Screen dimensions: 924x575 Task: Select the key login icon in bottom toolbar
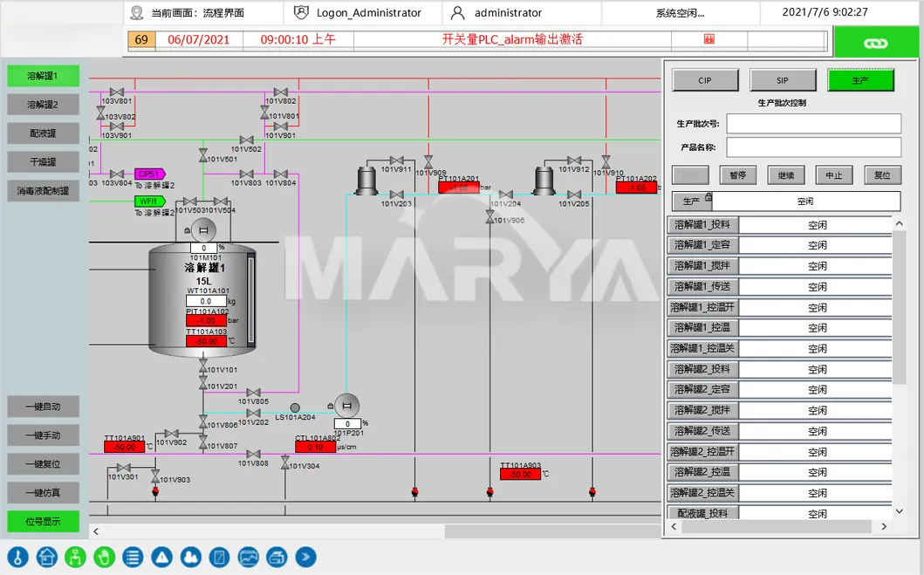pos(17,557)
